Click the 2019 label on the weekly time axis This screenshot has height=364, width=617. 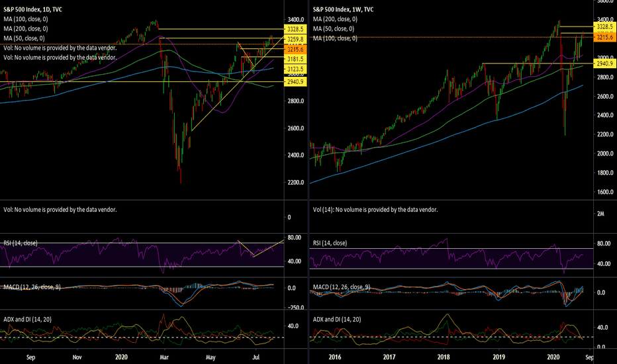tap(499, 357)
